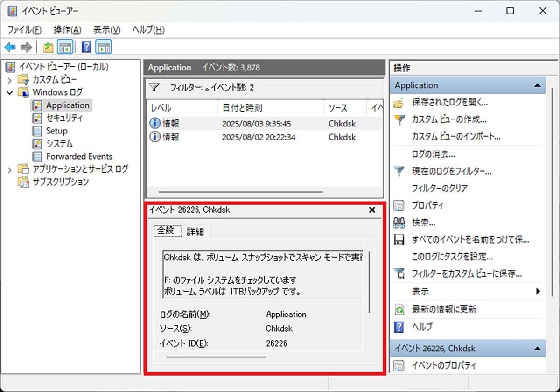Click カスタム ビューの作成... action
Screen dimensions: 560x392
tap(449, 119)
